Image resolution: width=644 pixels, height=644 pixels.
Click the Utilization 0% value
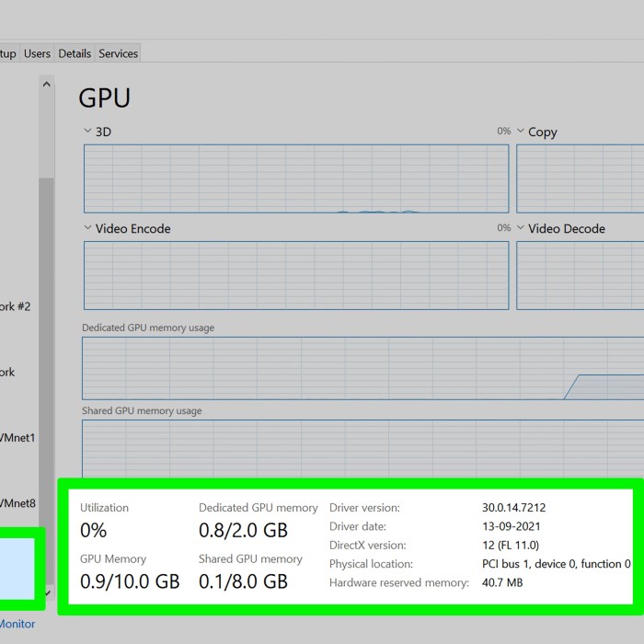93,530
